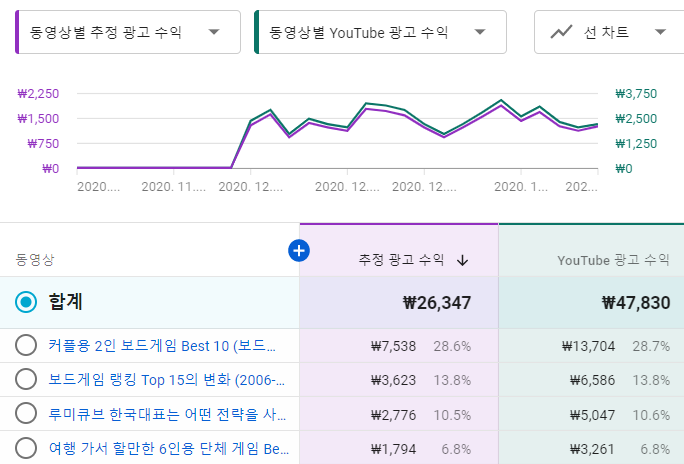The image size is (684, 464).
Task: Click the green line's highest peak
Action: (x=501, y=100)
